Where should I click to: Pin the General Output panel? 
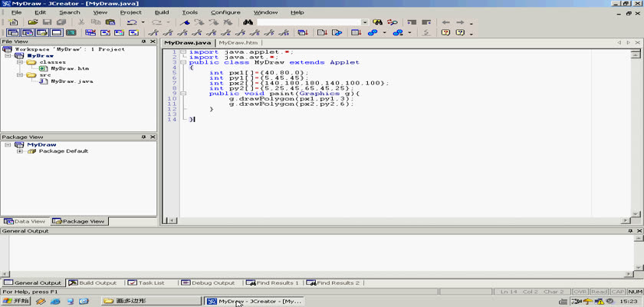click(x=630, y=231)
